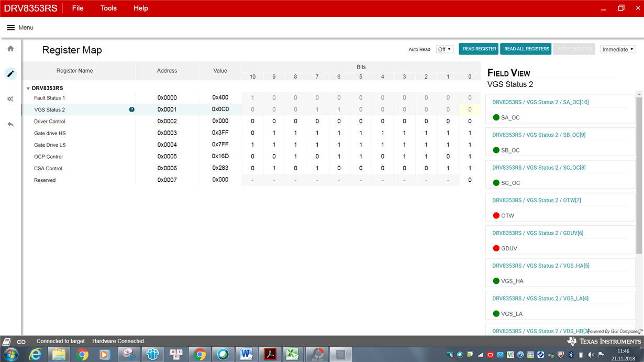Viewport: 644px width, 362px height.
Task: Toggle bit 10 of Gate drive HS
Action: coord(252,133)
